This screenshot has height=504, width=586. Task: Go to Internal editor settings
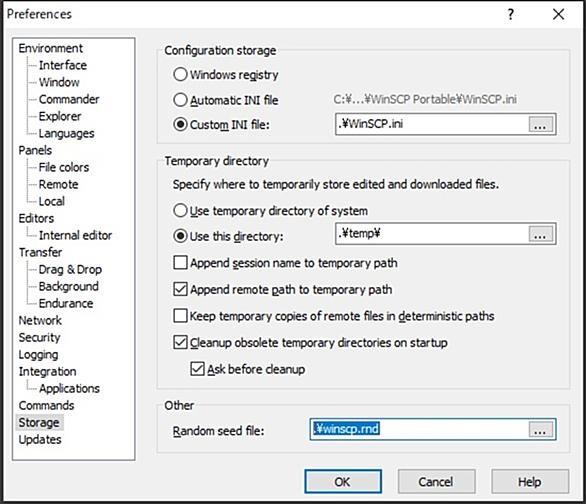tap(75, 235)
